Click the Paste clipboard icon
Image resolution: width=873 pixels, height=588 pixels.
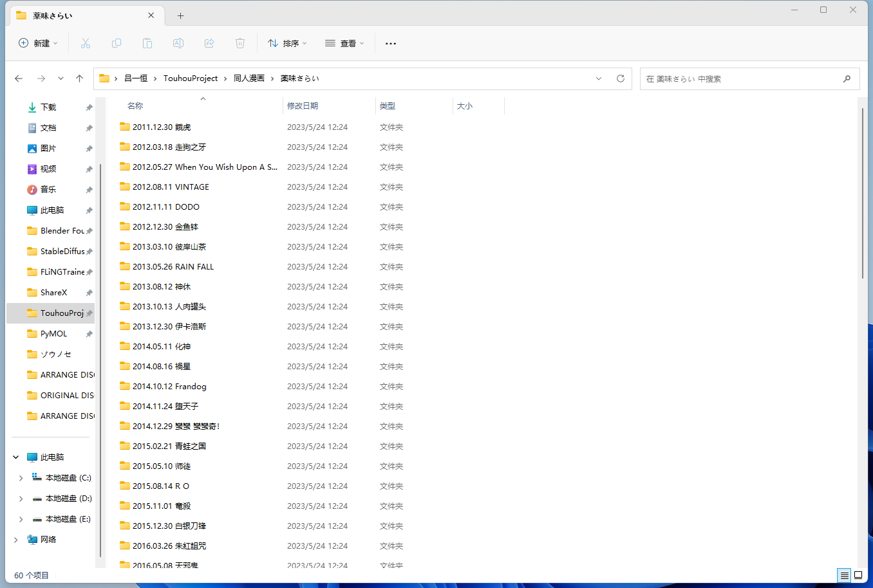coord(147,43)
